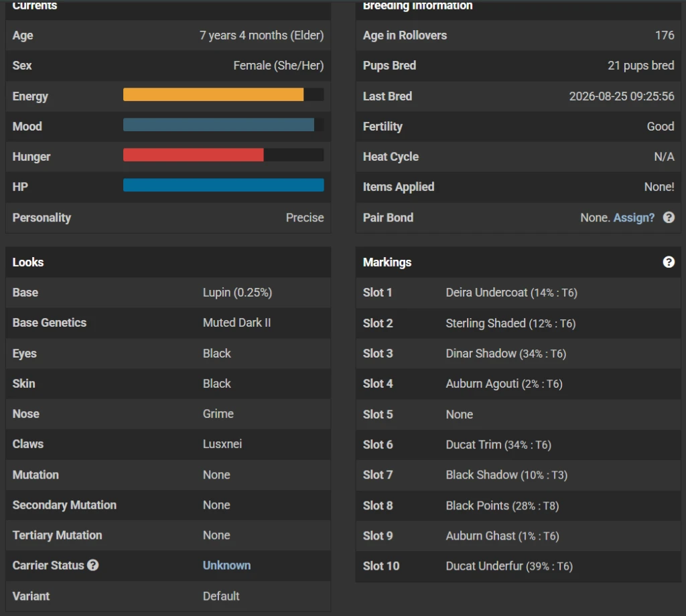Click the Nose value 'Grime'
This screenshot has height=616, width=686.
point(218,414)
